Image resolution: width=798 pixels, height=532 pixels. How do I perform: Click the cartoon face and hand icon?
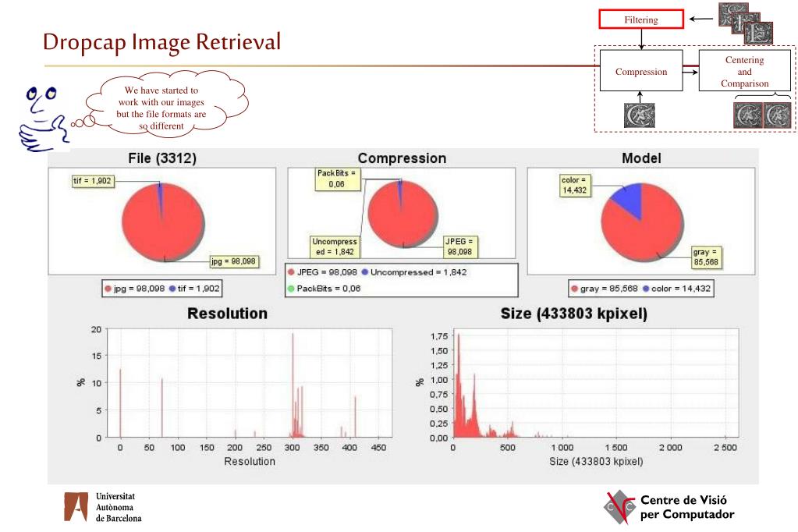tap(43, 119)
